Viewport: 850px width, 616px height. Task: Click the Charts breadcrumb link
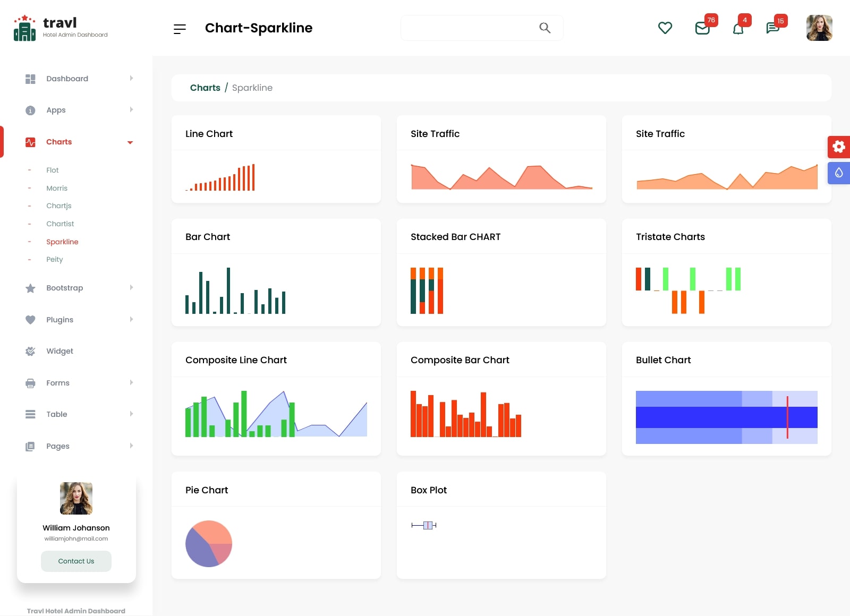pyautogui.click(x=205, y=88)
